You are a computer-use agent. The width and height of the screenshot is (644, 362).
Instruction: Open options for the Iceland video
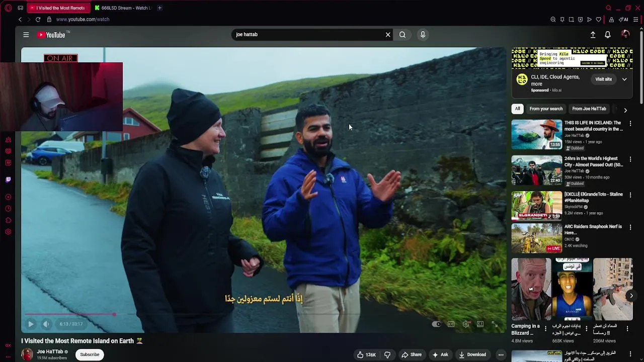tap(630, 123)
